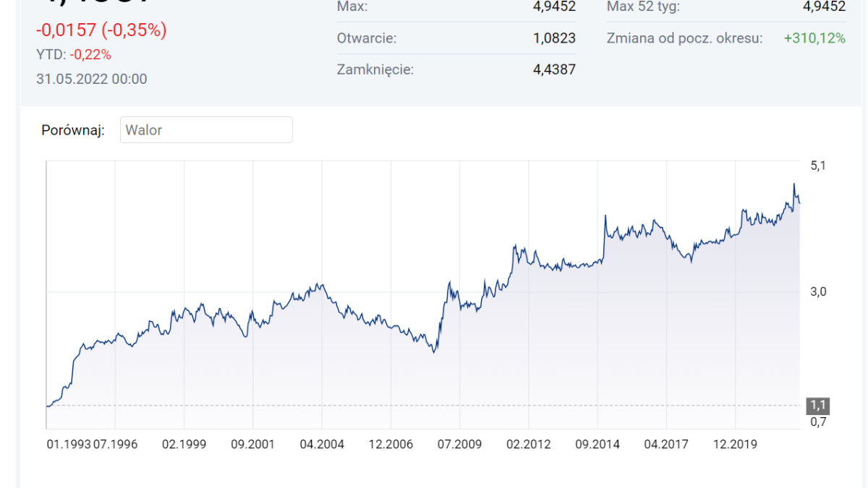Viewport: 868px width, 488px height.
Task: Click the Zamknięcie value 4,4387
Action: coord(554,70)
